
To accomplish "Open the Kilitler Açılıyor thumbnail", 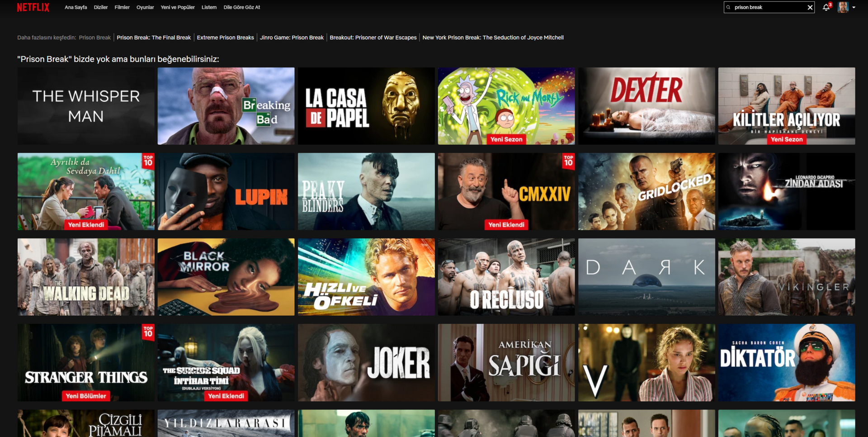I will click(x=787, y=106).
